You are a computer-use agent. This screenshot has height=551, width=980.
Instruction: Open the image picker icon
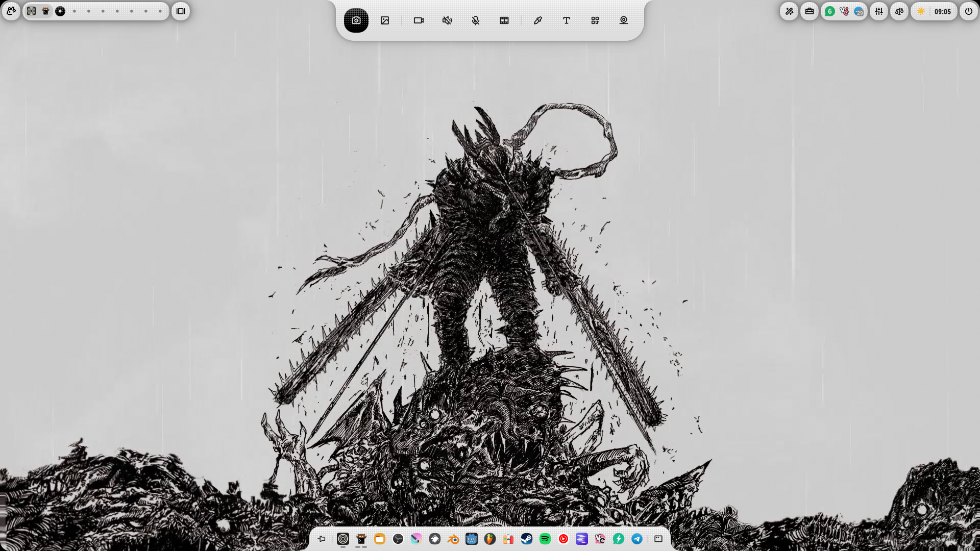click(x=385, y=20)
